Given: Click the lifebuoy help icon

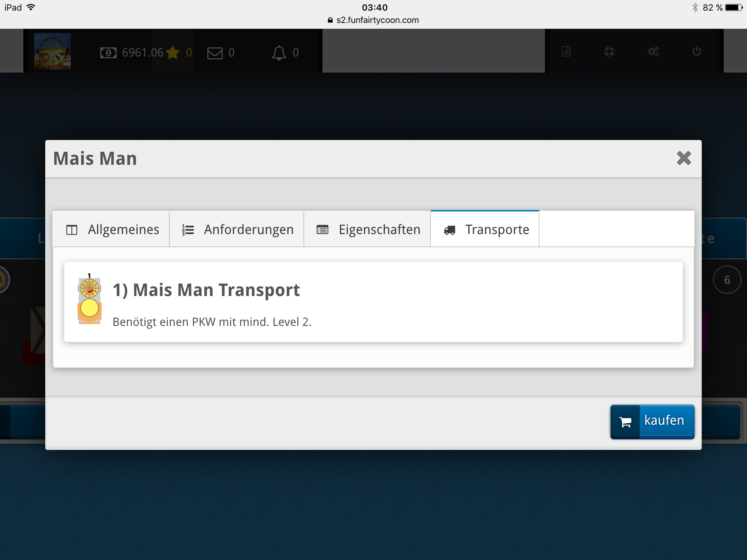Looking at the screenshot, I should 609,51.
